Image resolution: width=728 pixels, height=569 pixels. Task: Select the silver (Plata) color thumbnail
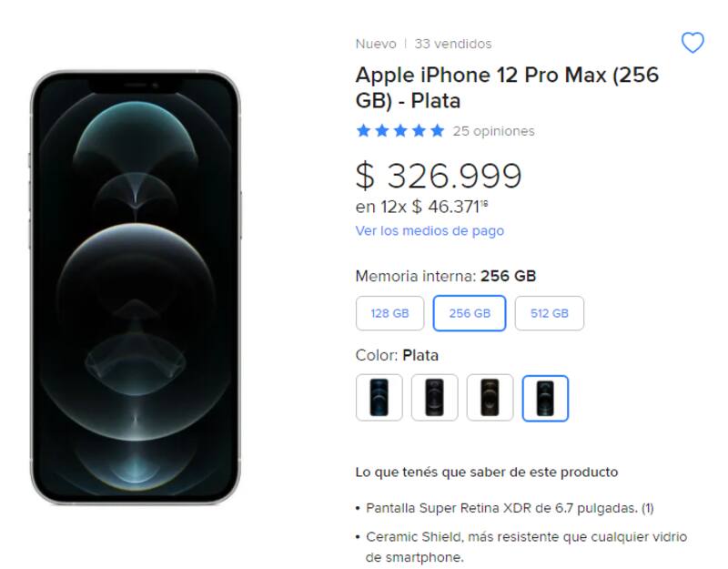[x=545, y=398]
